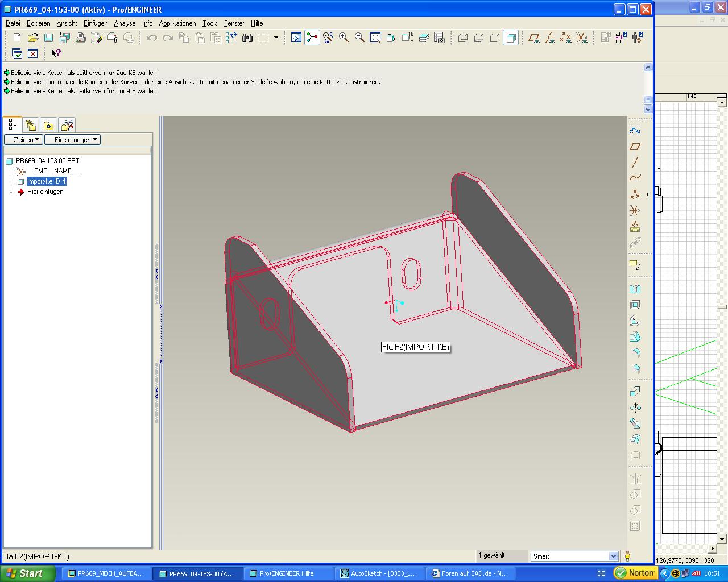Image resolution: width=728 pixels, height=582 pixels.
Task: Open the Einfügen menu
Action: point(96,23)
